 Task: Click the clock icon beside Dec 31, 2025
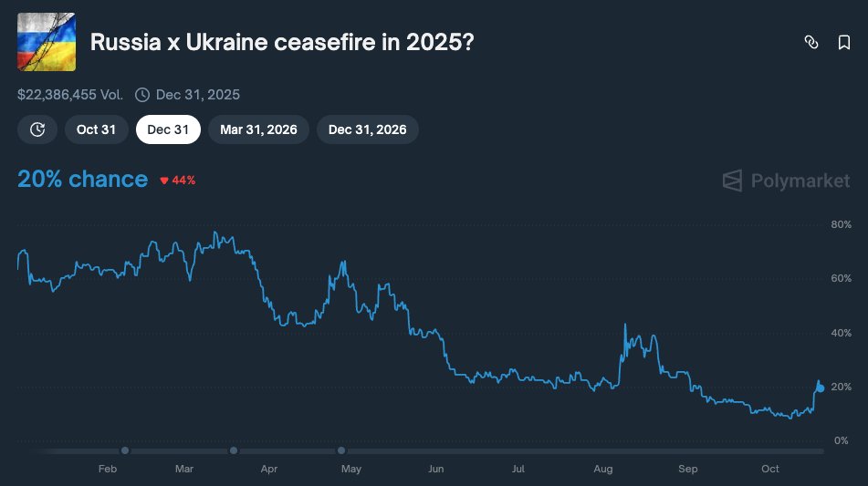tap(142, 95)
